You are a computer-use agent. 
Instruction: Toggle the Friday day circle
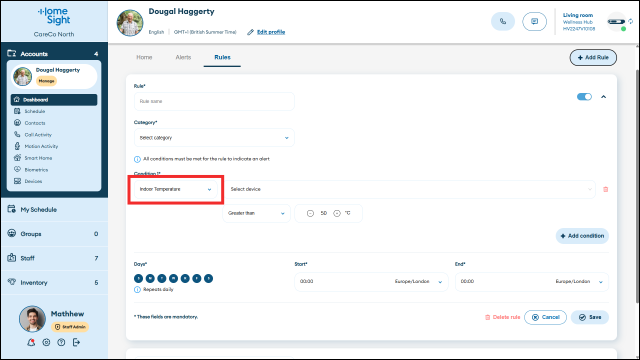(197, 278)
